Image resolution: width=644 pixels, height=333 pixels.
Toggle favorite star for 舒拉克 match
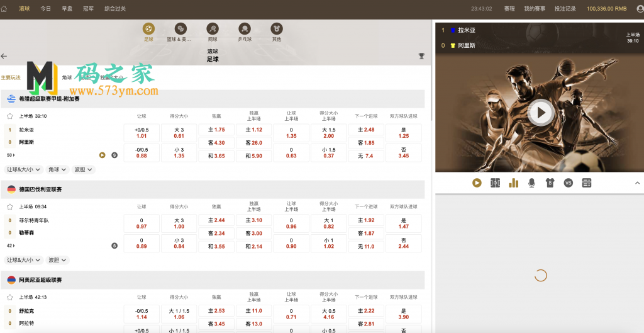point(9,297)
